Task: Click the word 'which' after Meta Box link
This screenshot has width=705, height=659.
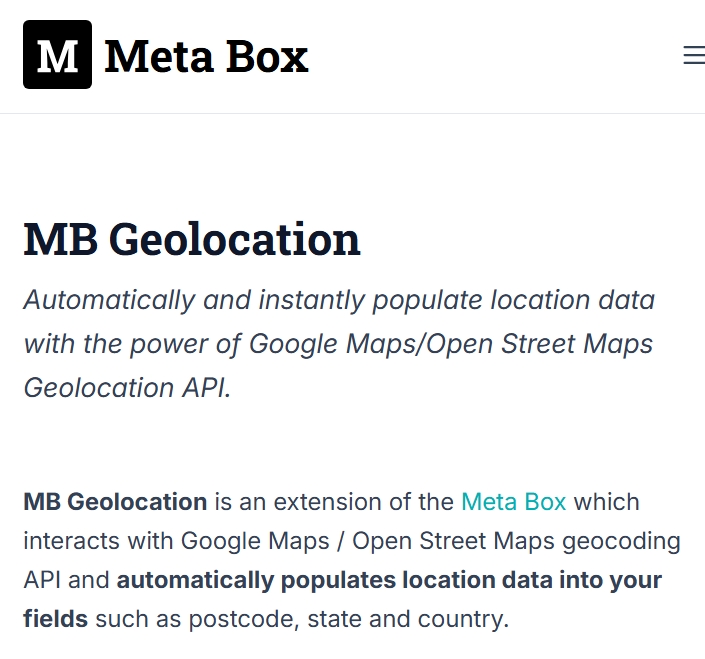Action: (x=607, y=502)
